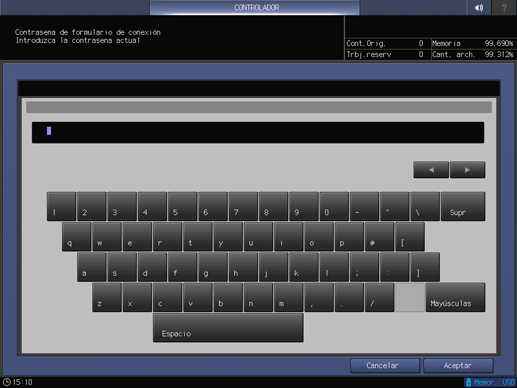The image size is (517, 388).
Task: Click the Cancelar button
Action: [x=385, y=366]
